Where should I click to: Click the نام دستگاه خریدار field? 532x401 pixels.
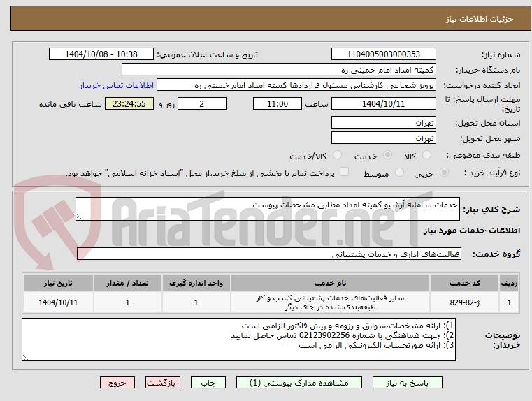(278, 69)
